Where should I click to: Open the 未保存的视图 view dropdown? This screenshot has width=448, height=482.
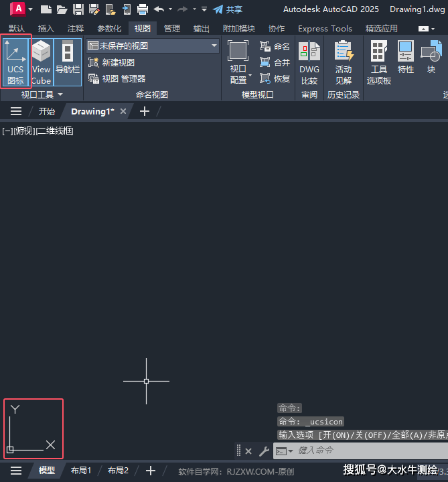click(x=153, y=46)
